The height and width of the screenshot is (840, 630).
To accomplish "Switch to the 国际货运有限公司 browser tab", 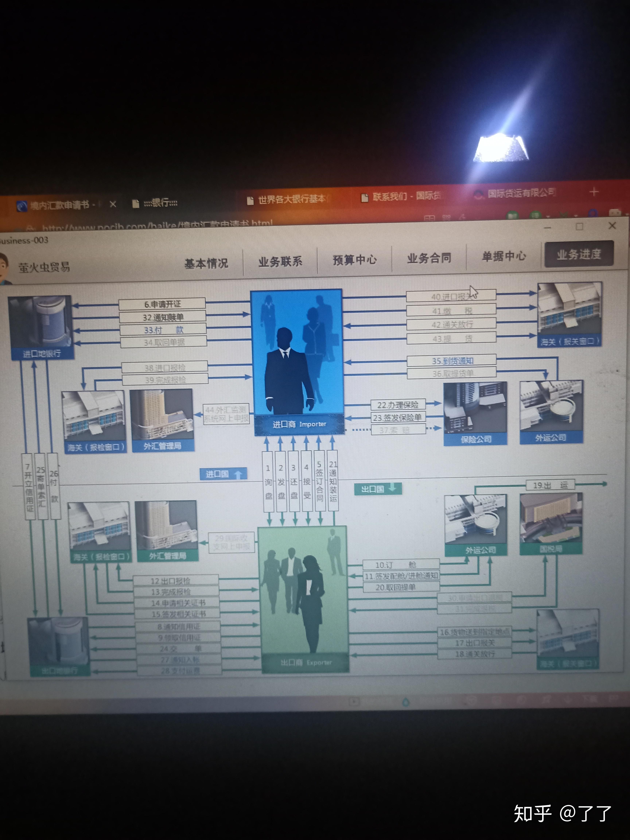I will pyautogui.click(x=515, y=194).
